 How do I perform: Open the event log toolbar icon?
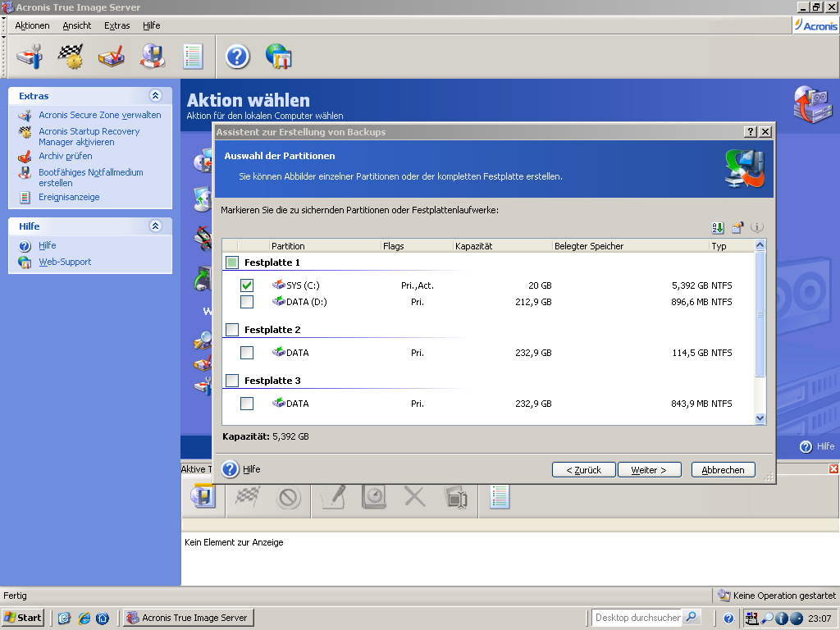click(x=193, y=57)
